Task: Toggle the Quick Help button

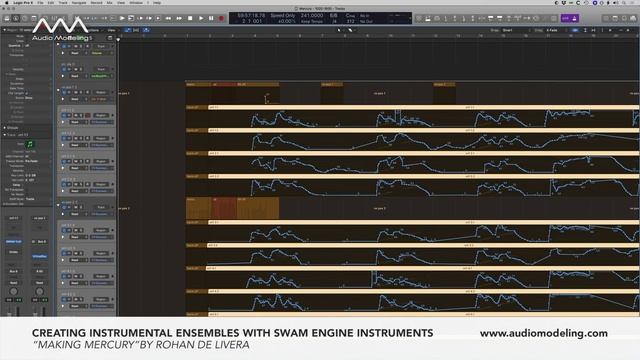Action: (x=24, y=18)
